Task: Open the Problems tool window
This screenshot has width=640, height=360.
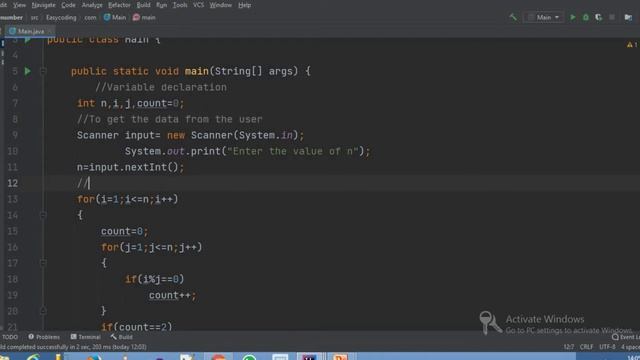Action: (44, 337)
